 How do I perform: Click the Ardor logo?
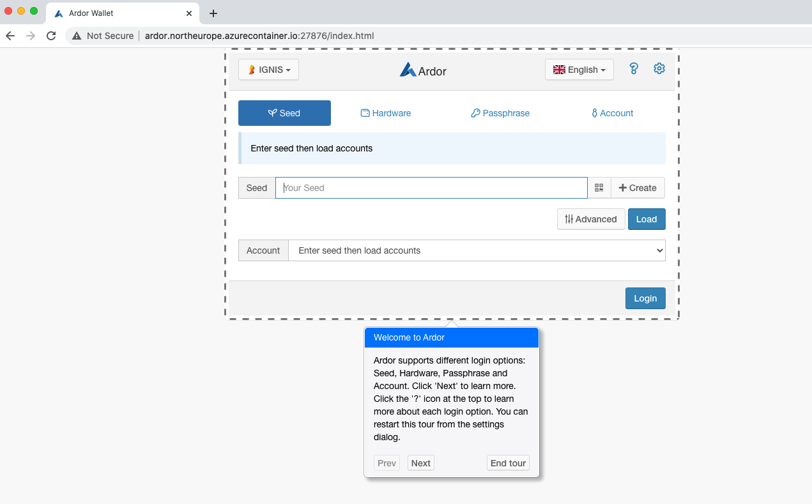click(x=422, y=70)
